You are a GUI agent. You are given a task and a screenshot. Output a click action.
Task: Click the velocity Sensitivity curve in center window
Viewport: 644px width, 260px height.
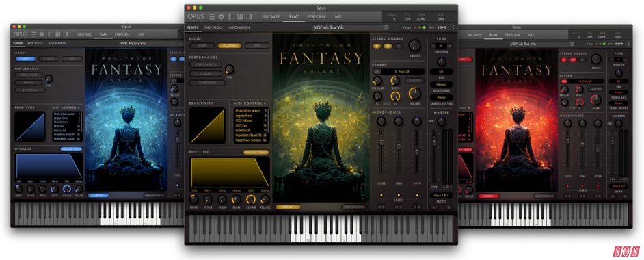(x=207, y=126)
